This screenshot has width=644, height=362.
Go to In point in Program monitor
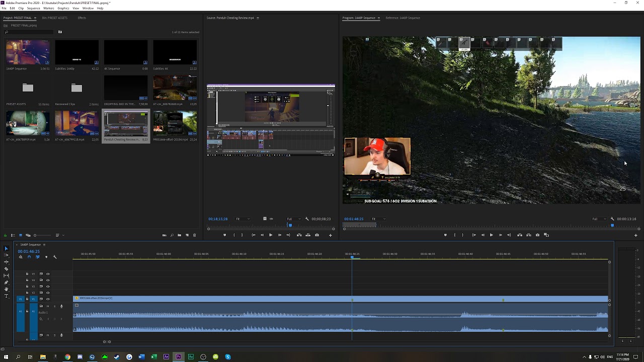[x=474, y=235]
